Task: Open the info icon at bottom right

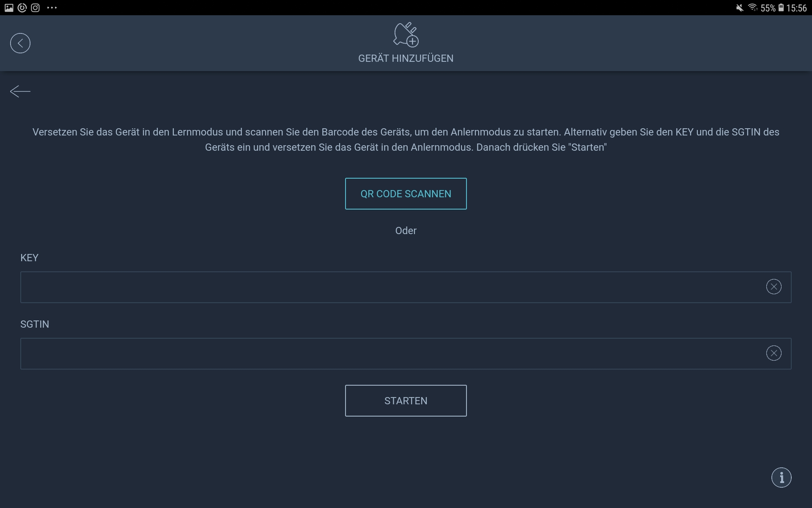Action: click(x=781, y=478)
